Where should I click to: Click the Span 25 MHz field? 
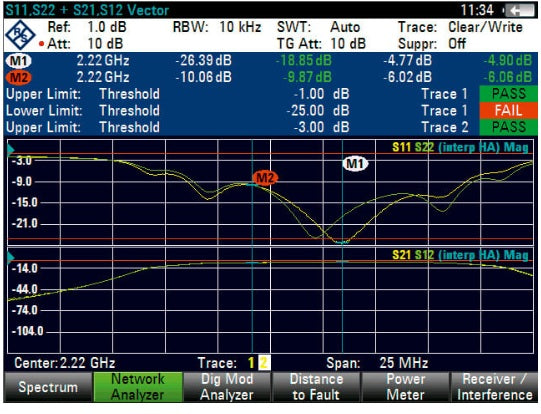click(x=377, y=363)
